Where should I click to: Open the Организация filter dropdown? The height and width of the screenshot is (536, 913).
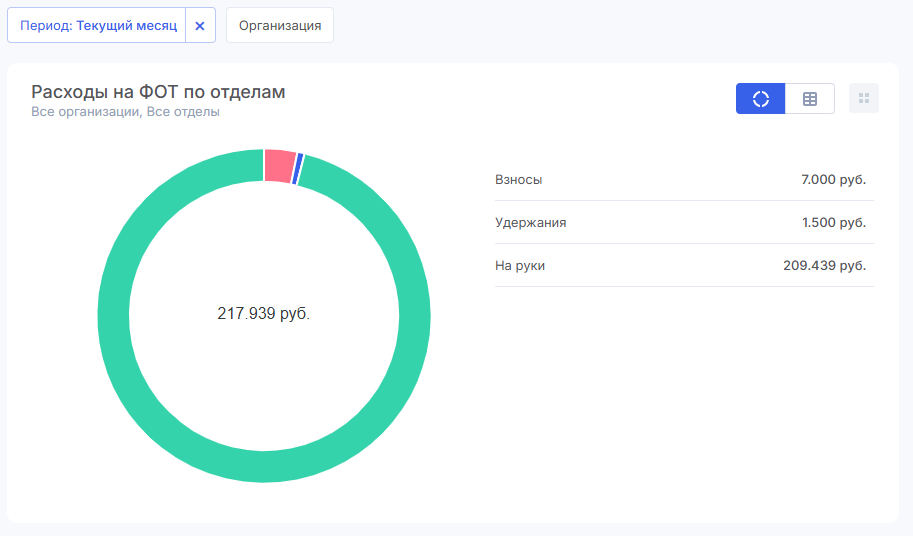coord(280,26)
